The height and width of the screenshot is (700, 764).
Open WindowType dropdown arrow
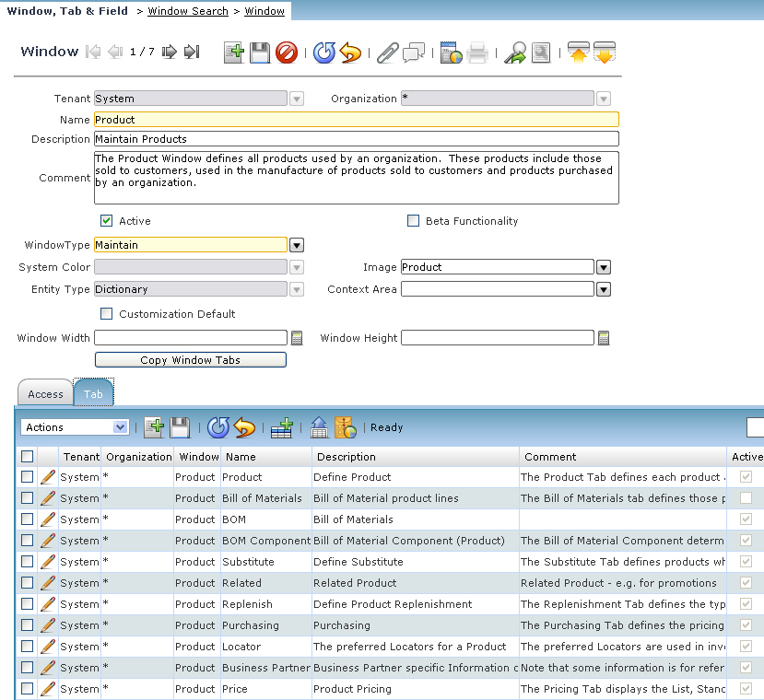(x=296, y=245)
